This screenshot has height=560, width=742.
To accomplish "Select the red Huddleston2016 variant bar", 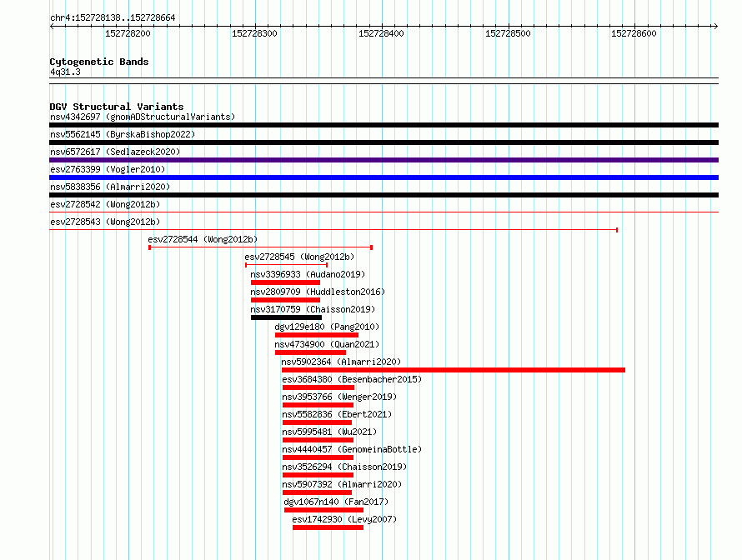I will pyautogui.click(x=285, y=300).
